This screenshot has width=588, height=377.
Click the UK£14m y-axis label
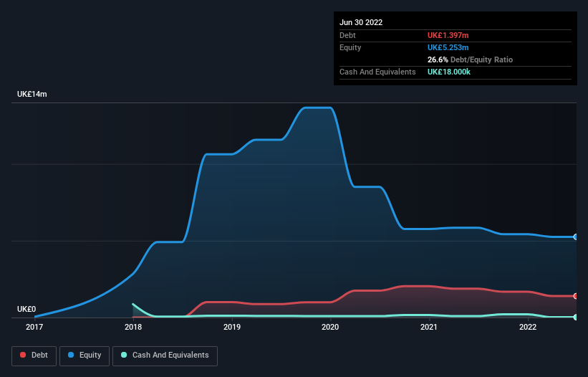coord(32,94)
